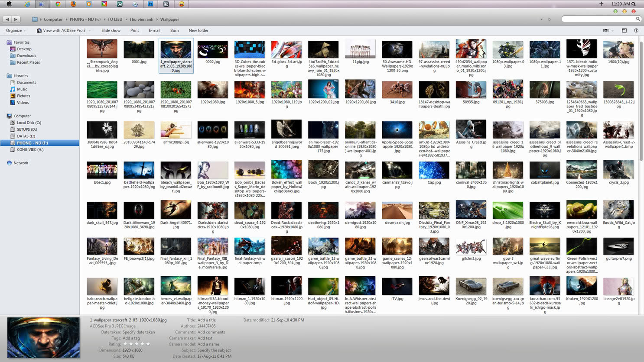Click the PHONG - ND (F:) breadcrumb
This screenshot has width=644, height=362.
click(85, 19)
